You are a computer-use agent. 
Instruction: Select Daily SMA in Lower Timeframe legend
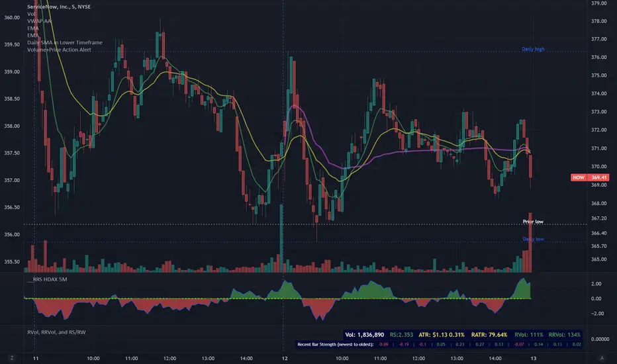[x=64, y=42]
